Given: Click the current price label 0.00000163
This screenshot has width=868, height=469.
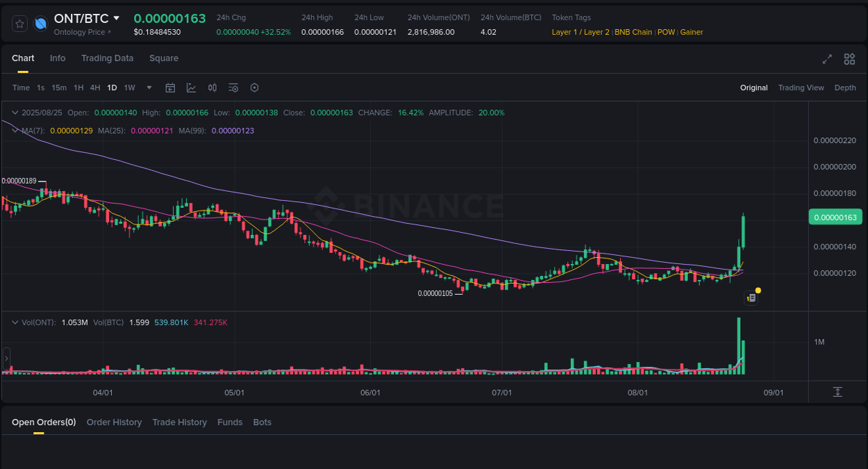Looking at the screenshot, I should [835, 217].
